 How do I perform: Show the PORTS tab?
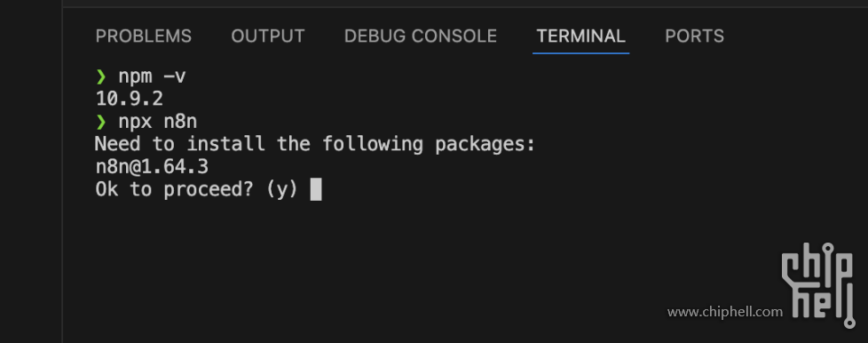coord(694,36)
